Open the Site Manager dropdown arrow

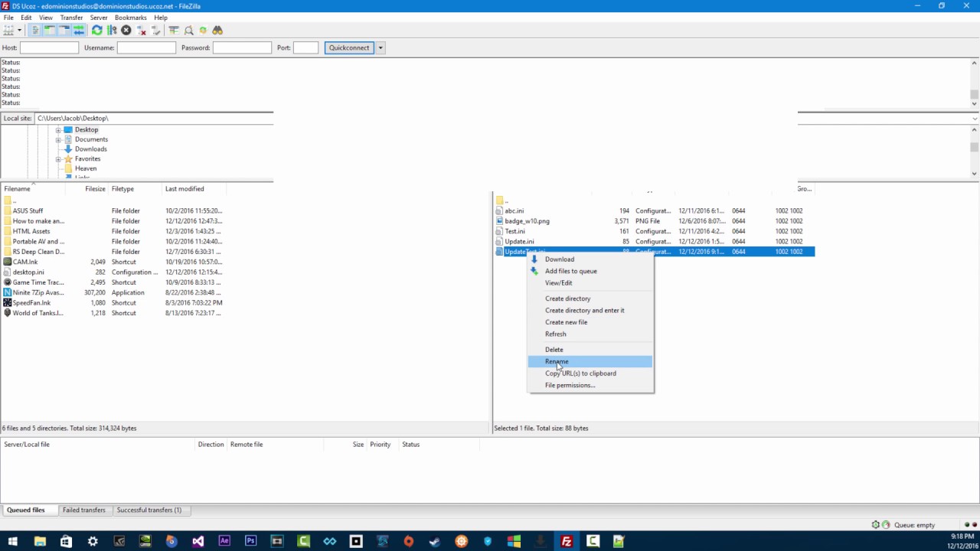click(19, 30)
